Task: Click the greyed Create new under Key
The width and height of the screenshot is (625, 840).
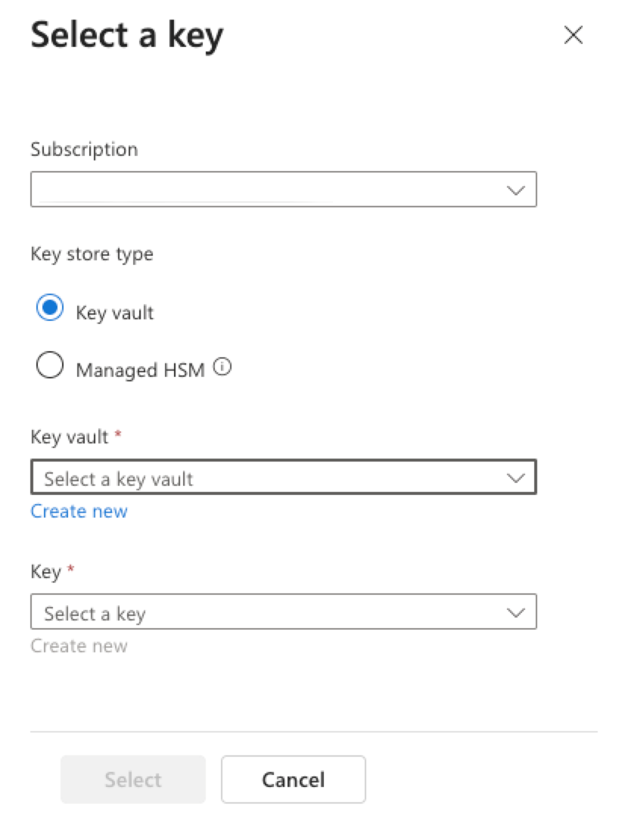Action: coord(79,646)
